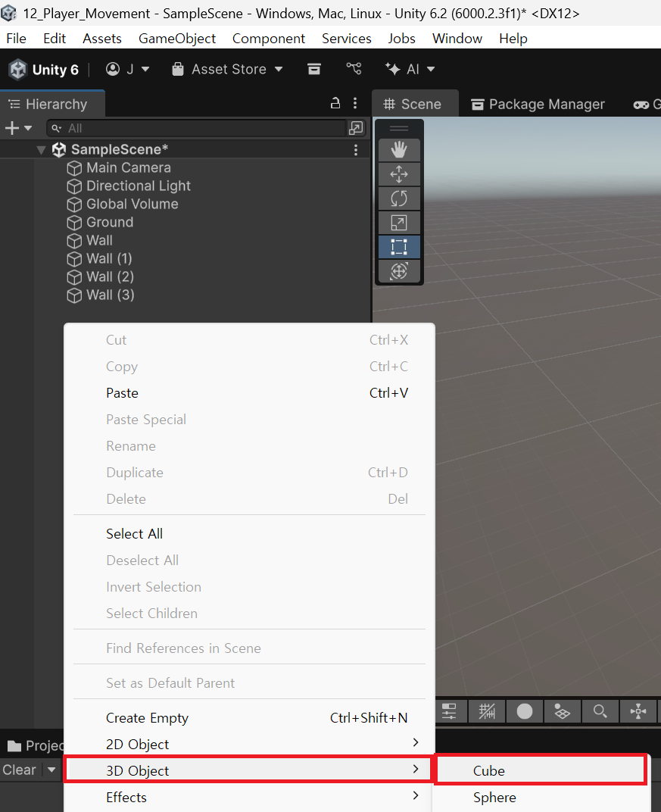Viewport: 661px width, 812px height.
Task: Open the Jobs menu
Action: click(x=401, y=39)
